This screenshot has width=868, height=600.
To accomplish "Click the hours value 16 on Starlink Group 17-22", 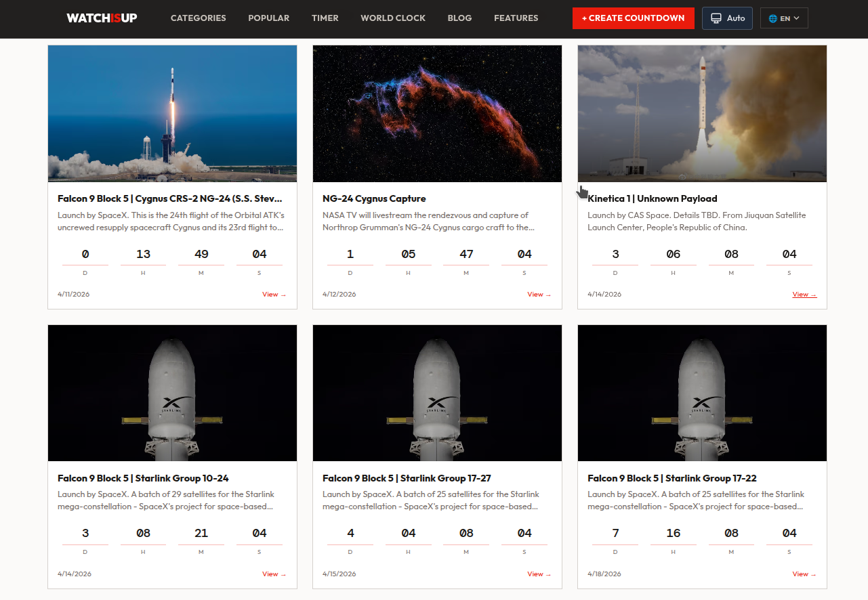I will click(x=674, y=534).
